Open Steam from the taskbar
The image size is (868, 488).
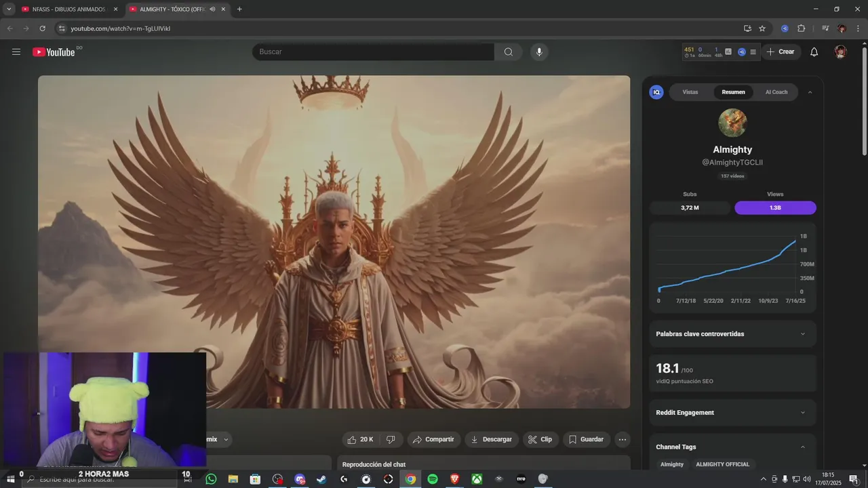point(321,479)
